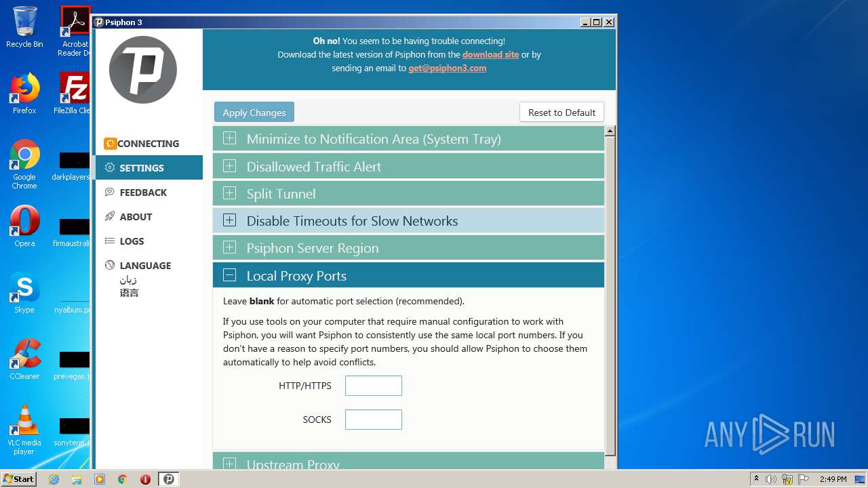Click the media player taskbar icon
The width and height of the screenshot is (868, 488).
[100, 479]
